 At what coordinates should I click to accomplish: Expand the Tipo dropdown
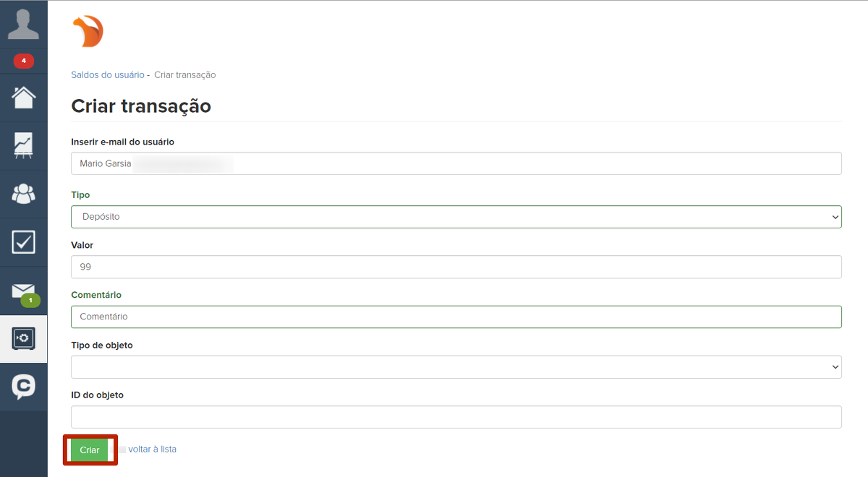(456, 217)
